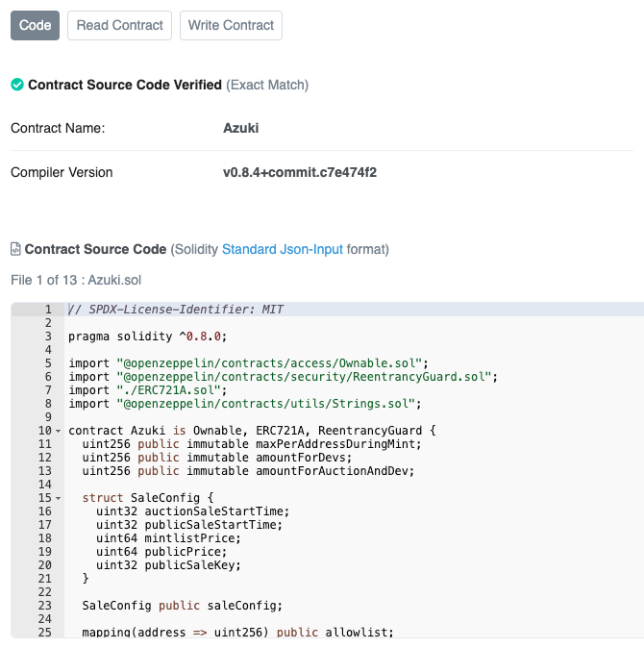Click the 'SaleConfig public saleConfig' line
Screen dimensions: 644x648
(183, 606)
